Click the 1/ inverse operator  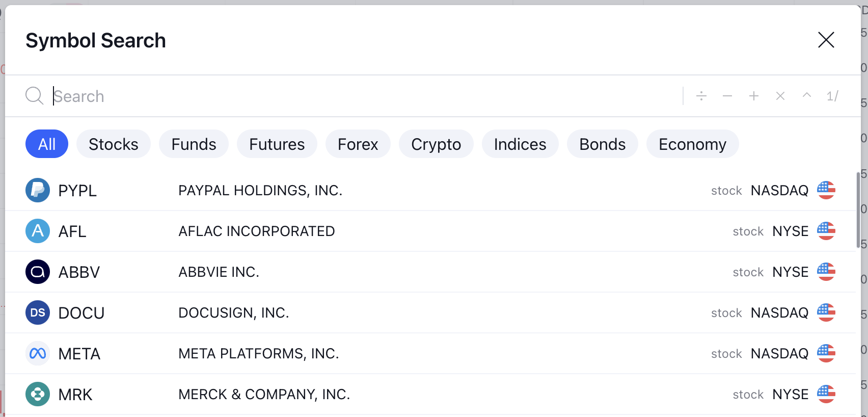832,96
